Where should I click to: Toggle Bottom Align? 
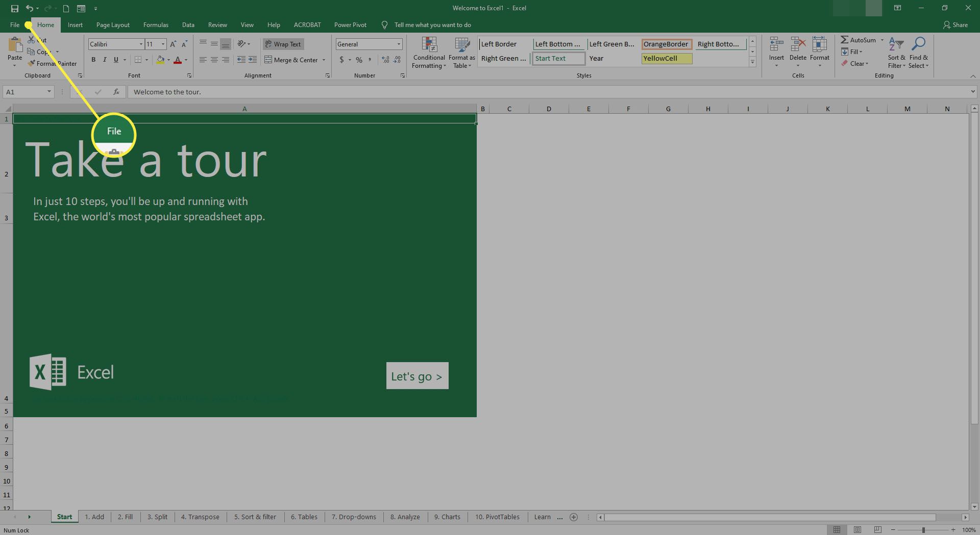point(226,44)
